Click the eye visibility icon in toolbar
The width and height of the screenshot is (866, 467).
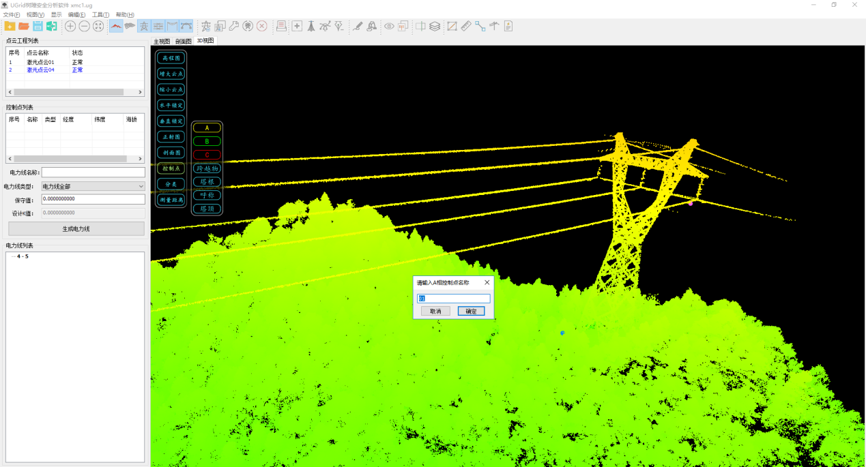(389, 26)
